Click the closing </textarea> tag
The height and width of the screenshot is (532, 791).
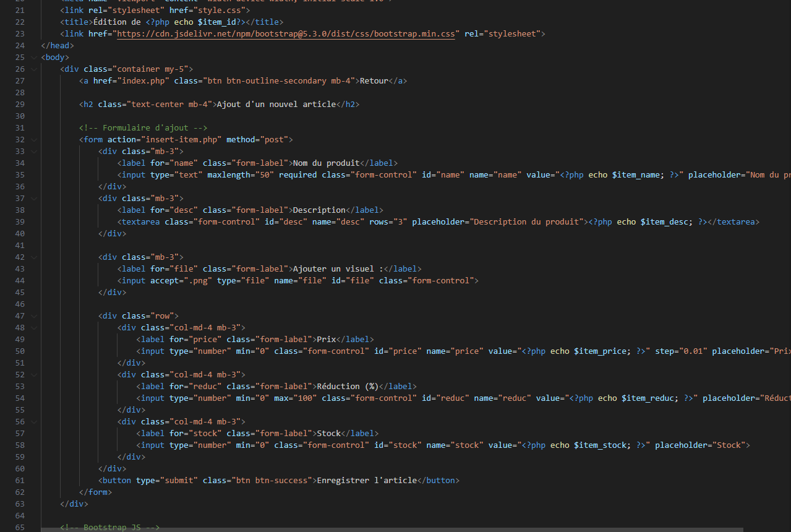click(x=733, y=222)
